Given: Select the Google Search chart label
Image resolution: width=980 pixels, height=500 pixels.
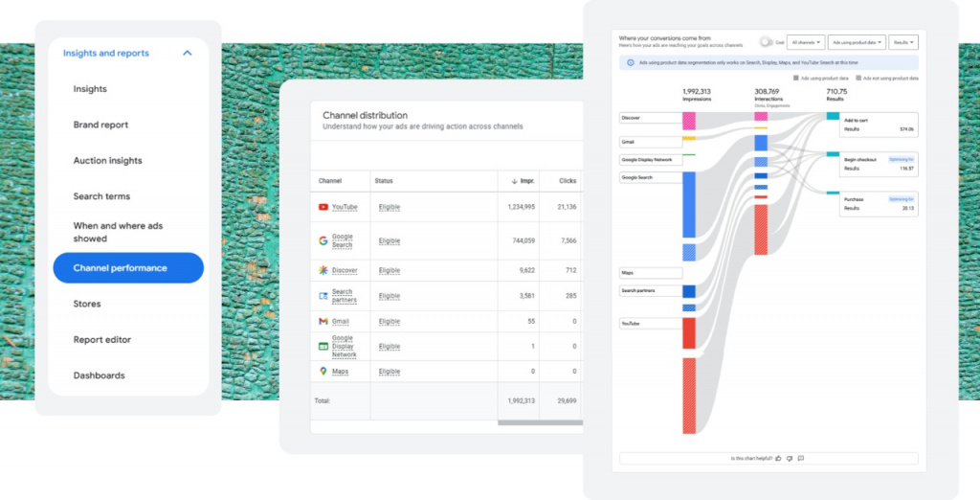Looking at the screenshot, I should (651, 178).
